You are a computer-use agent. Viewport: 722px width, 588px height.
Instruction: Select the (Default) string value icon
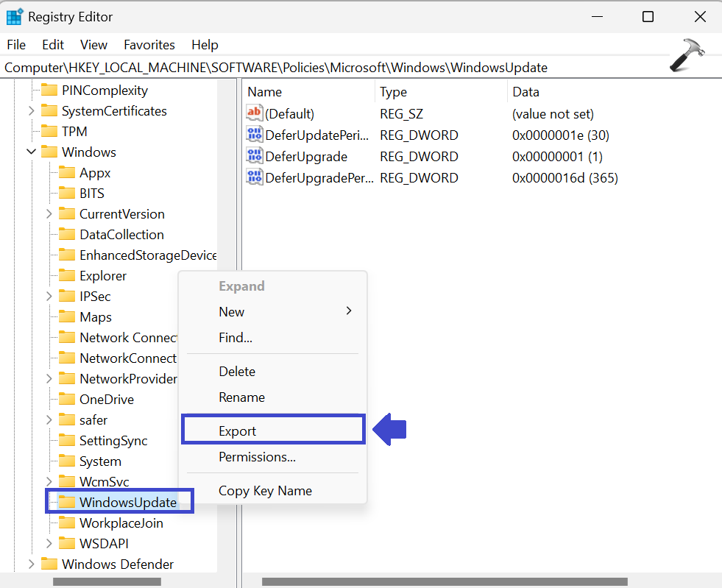tap(255, 114)
